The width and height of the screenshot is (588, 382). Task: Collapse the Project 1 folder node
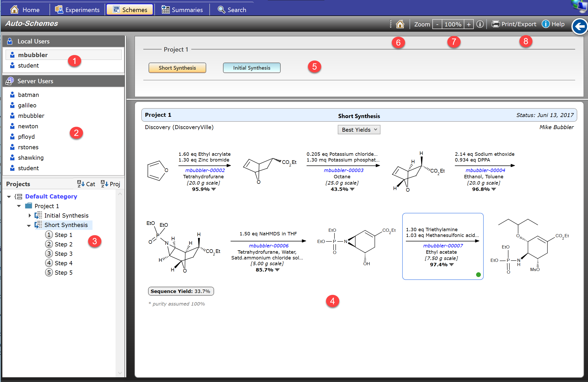click(19, 206)
